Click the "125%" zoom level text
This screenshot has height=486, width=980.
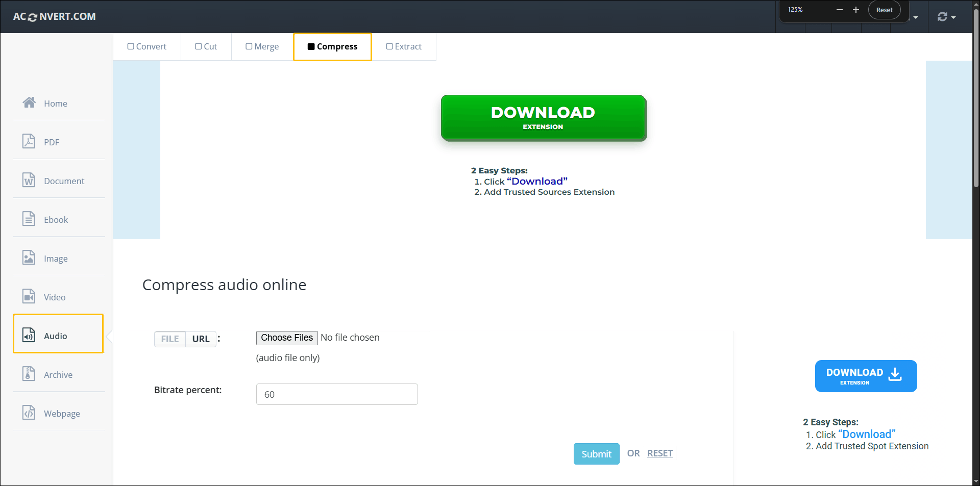[x=795, y=10]
